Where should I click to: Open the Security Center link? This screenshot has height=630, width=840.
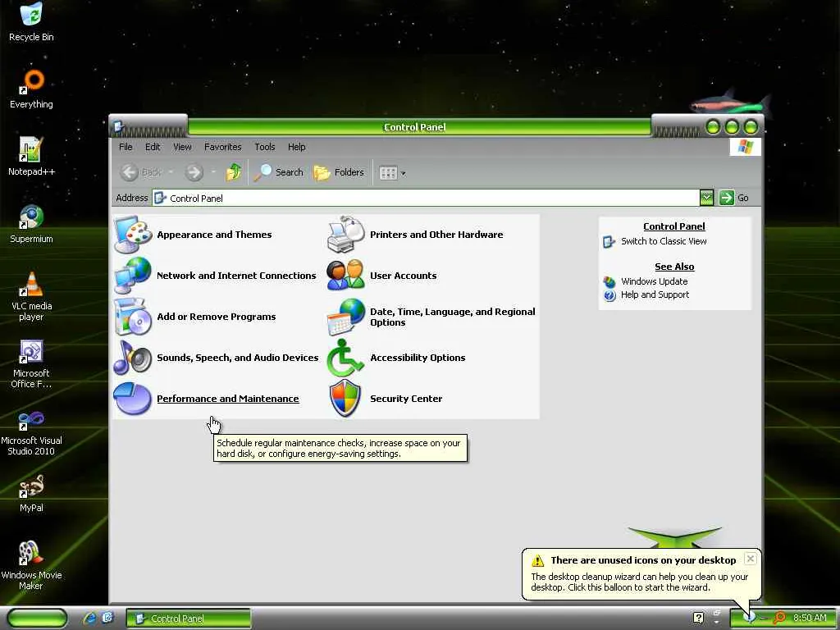click(x=406, y=399)
